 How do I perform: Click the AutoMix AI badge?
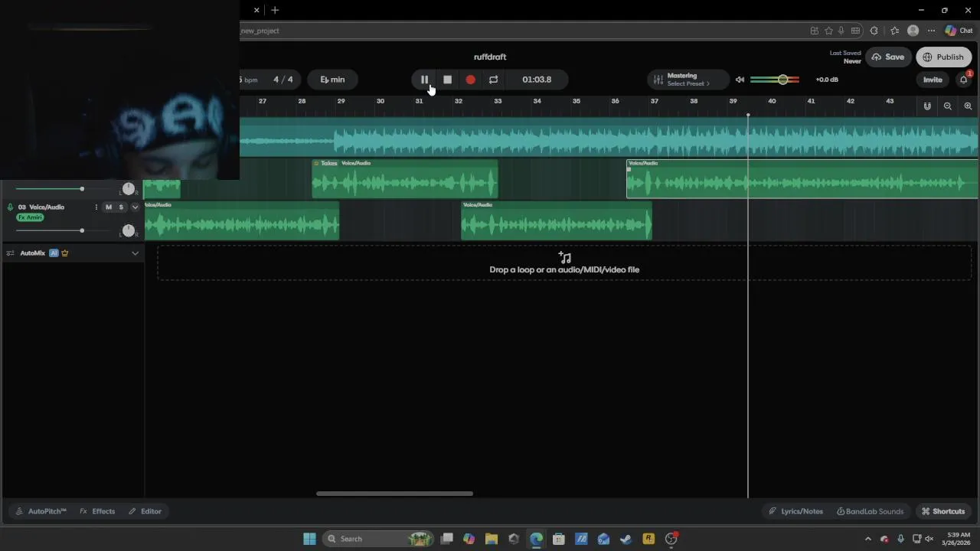click(x=54, y=253)
